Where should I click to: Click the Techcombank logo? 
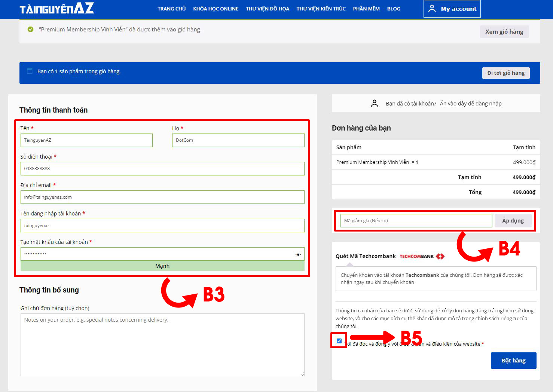(422, 256)
